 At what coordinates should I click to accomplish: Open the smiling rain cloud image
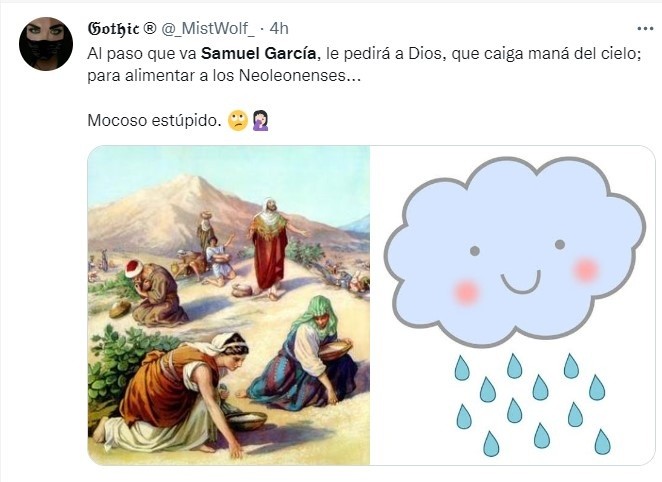point(513,305)
